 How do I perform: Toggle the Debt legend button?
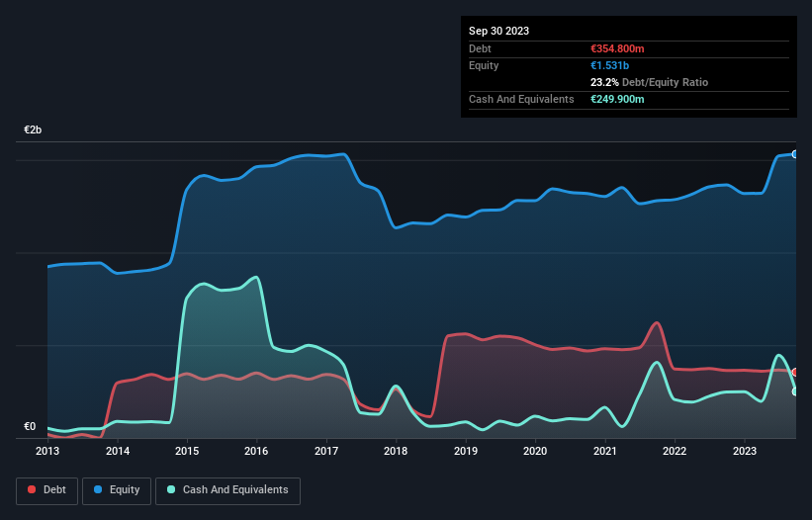pos(47,490)
